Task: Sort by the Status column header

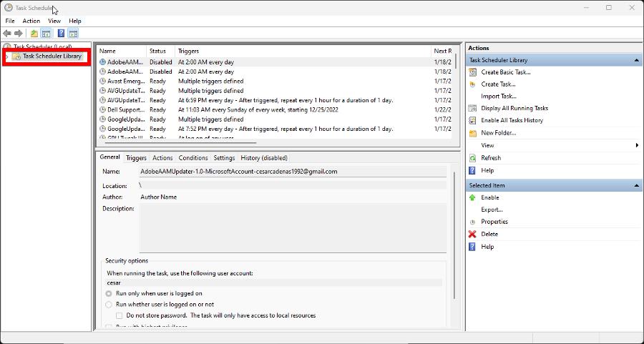Action: (x=160, y=51)
